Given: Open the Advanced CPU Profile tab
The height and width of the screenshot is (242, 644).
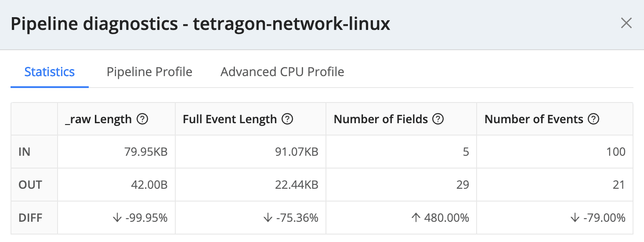Looking at the screenshot, I should 282,72.
